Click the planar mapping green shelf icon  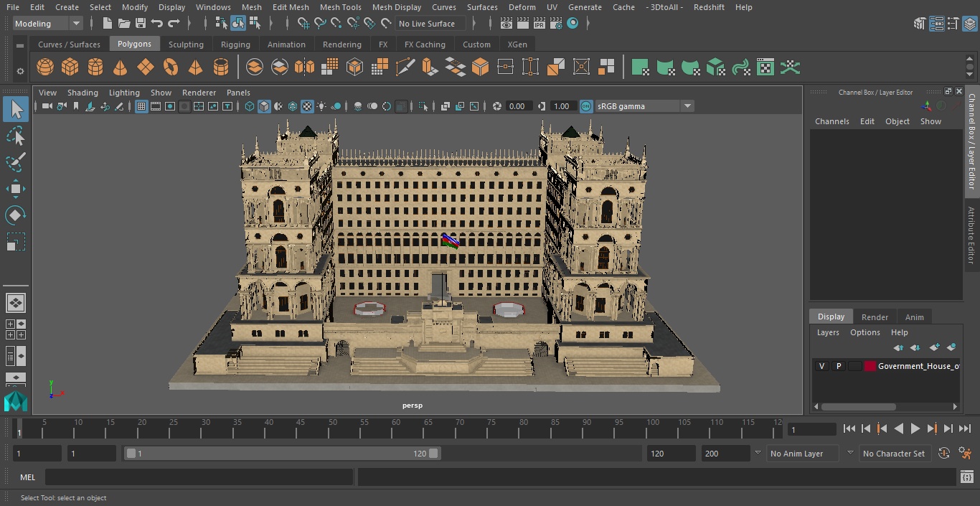tap(641, 67)
